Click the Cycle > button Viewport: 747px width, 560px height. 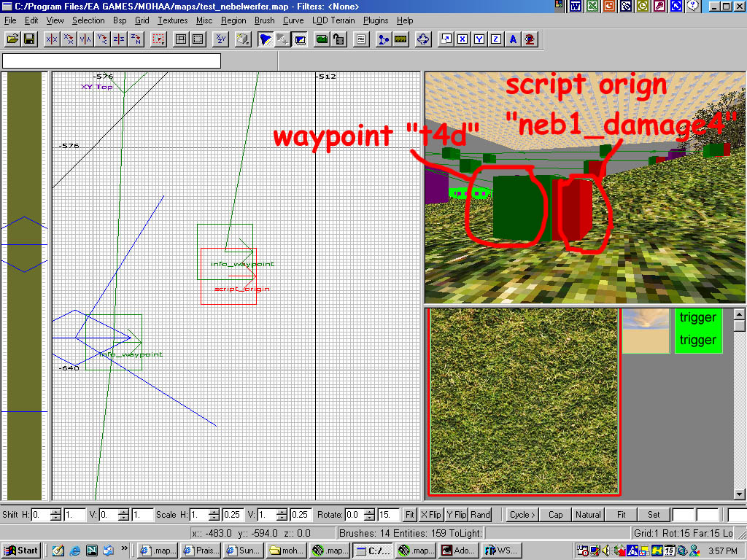523,514
